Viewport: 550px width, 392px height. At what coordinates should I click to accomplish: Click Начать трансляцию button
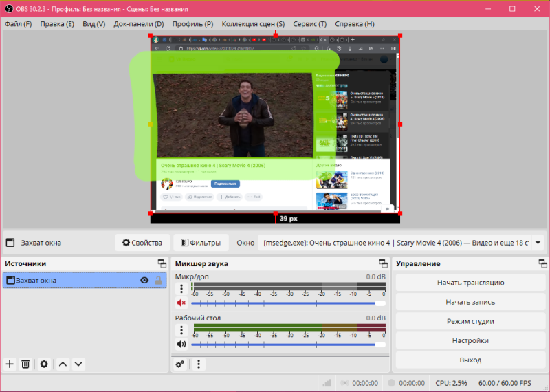pyautogui.click(x=470, y=283)
